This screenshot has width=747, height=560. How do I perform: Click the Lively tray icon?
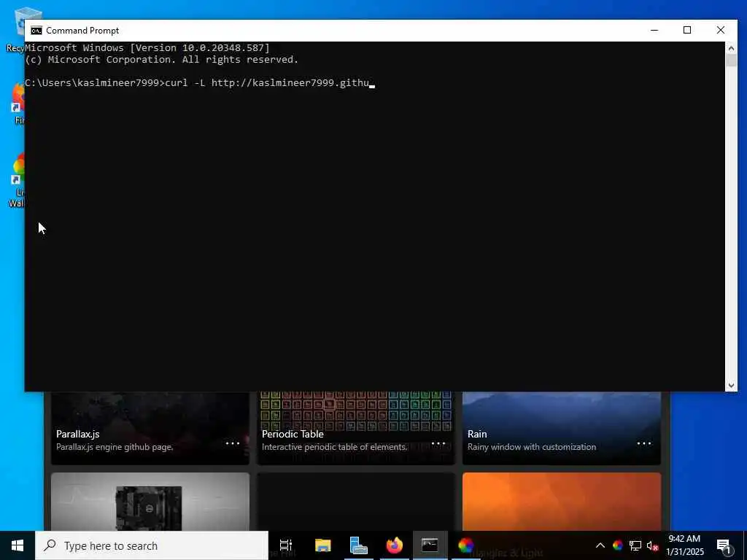(x=617, y=545)
